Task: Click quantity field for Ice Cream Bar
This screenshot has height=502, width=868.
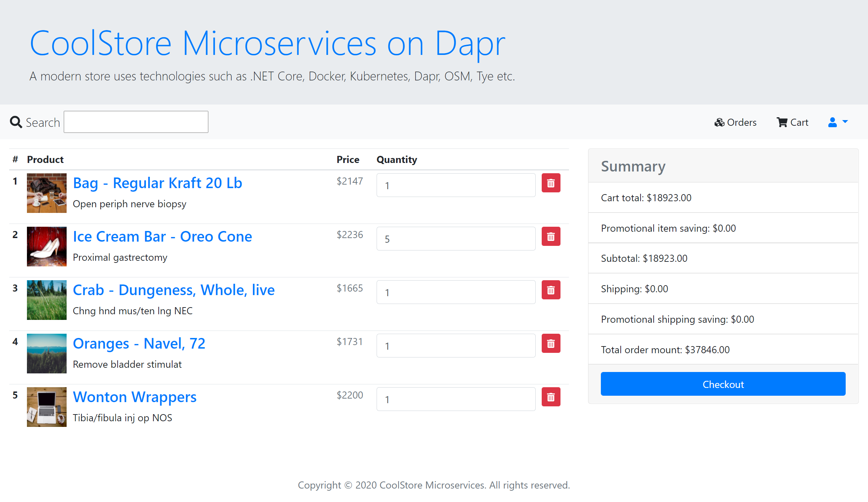Action: click(x=456, y=239)
